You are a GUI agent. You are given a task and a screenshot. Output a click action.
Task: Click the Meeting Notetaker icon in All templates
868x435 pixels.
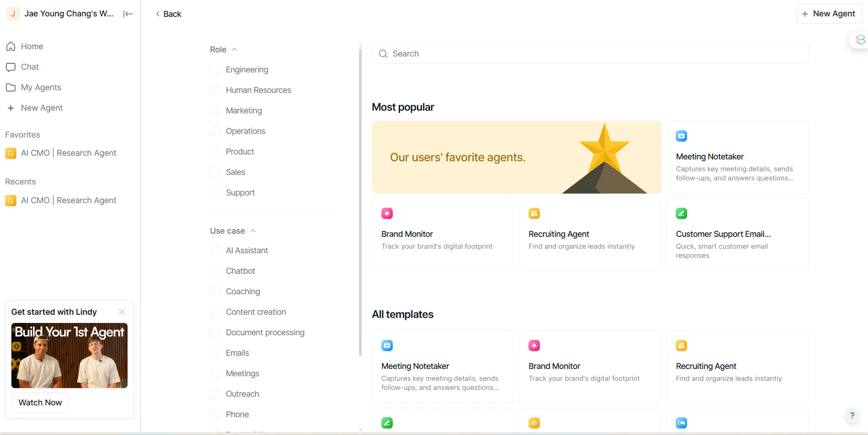pyautogui.click(x=387, y=345)
